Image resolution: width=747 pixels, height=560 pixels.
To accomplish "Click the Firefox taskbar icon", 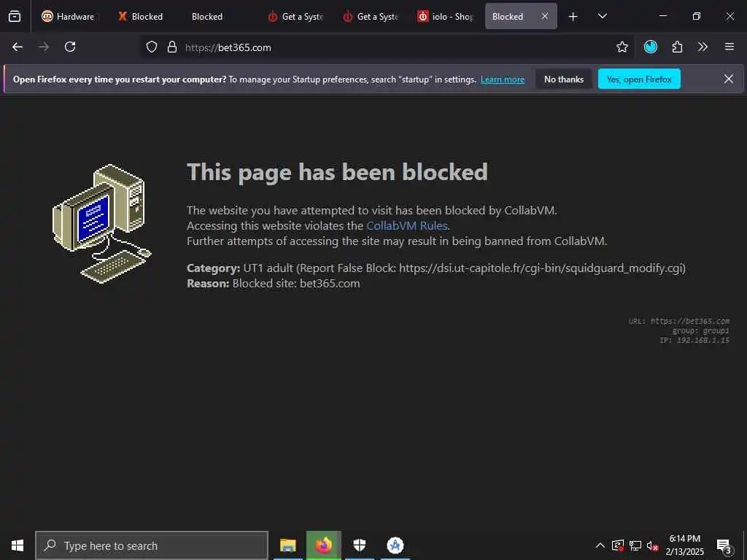I will pyautogui.click(x=323, y=545).
